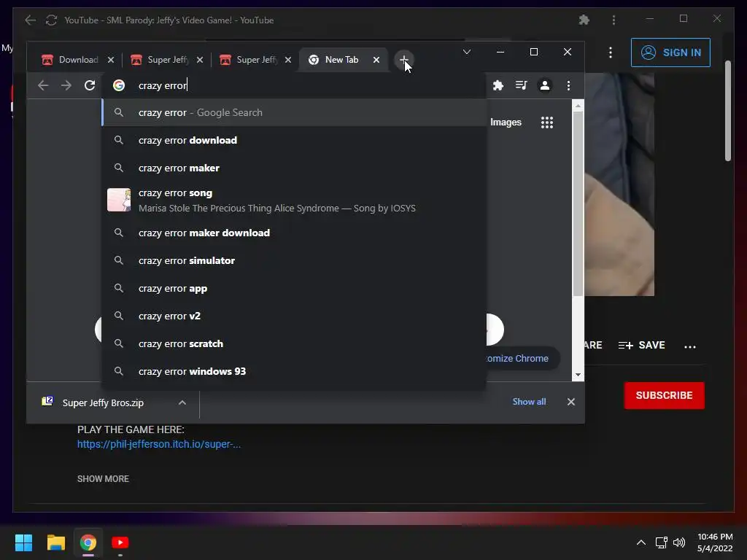Switch to the second Super Jeffy tab
747x560 pixels.
(255, 60)
